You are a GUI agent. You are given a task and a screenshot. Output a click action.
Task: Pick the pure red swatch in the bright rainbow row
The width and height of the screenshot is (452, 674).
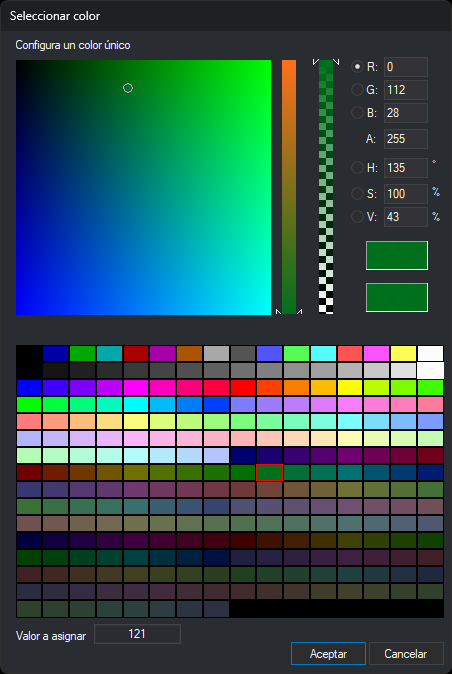(243, 388)
